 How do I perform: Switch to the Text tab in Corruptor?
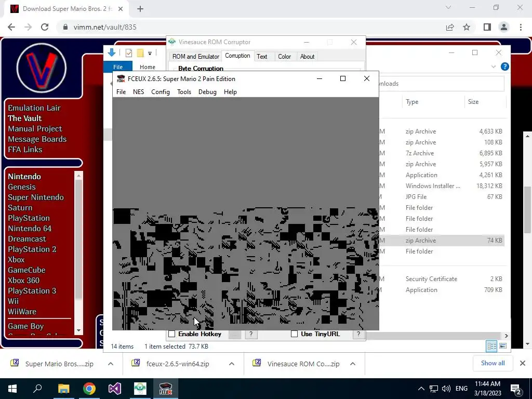262,57
